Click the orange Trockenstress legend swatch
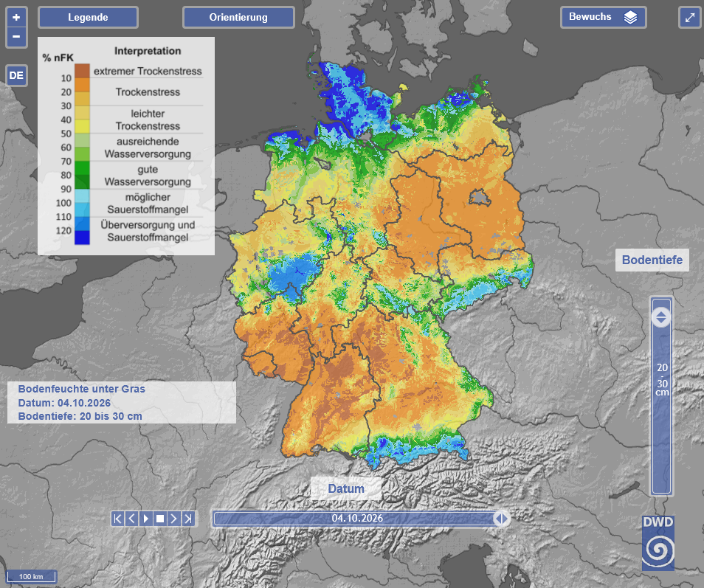This screenshot has height=588, width=704. [x=82, y=85]
